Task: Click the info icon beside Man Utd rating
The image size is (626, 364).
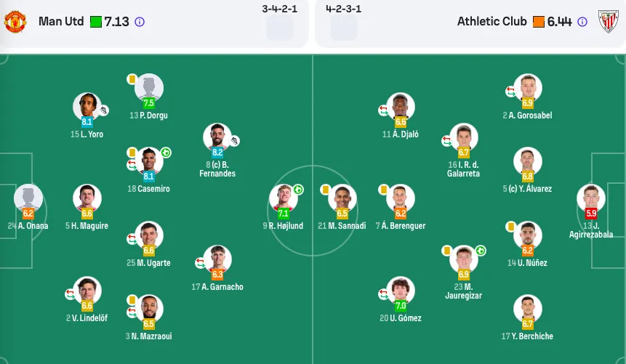Action: point(140,22)
